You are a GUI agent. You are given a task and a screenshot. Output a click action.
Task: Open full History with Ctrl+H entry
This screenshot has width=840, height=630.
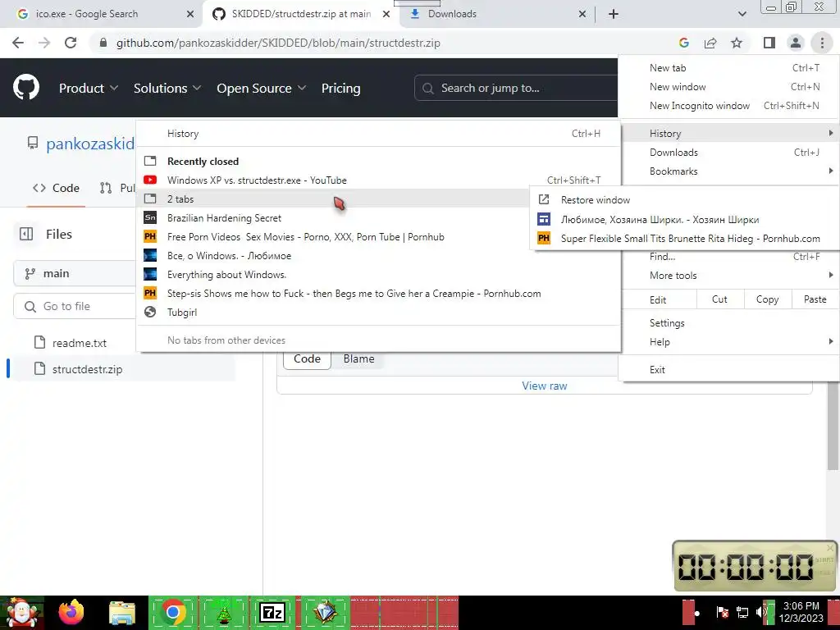tap(378, 134)
